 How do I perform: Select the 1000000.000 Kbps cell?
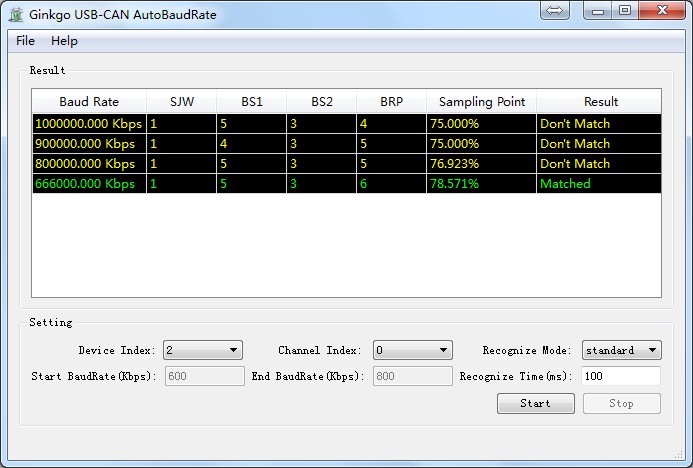coord(89,124)
